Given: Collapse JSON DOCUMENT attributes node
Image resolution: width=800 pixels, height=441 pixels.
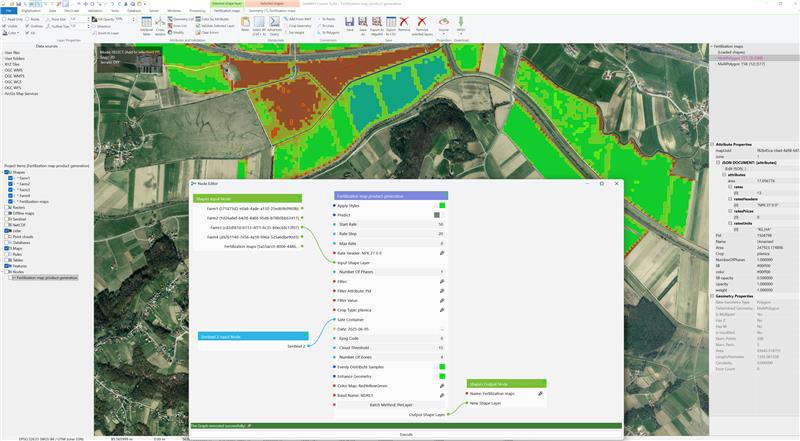Looking at the screenshot, I should click(x=718, y=162).
